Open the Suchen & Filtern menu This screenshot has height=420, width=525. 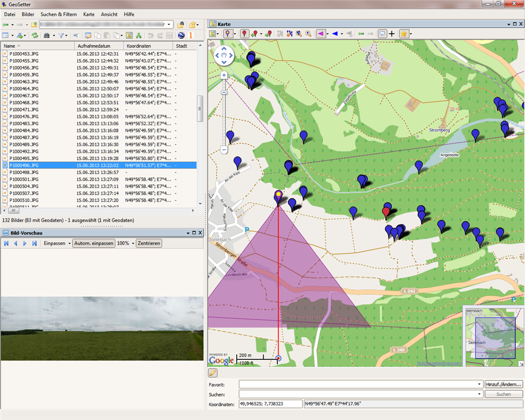59,14
